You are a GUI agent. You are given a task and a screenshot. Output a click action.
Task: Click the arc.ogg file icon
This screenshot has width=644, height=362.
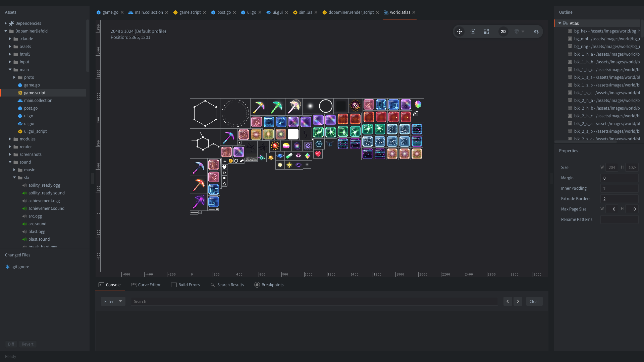point(24,216)
